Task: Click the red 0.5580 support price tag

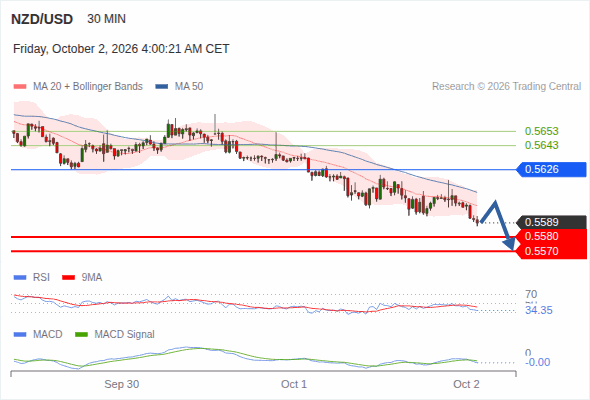Action: (x=551, y=237)
